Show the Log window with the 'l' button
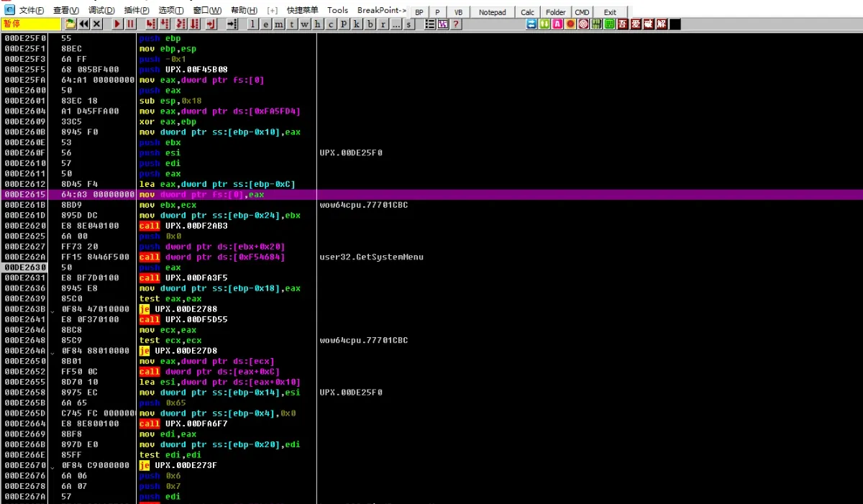 pyautogui.click(x=253, y=24)
